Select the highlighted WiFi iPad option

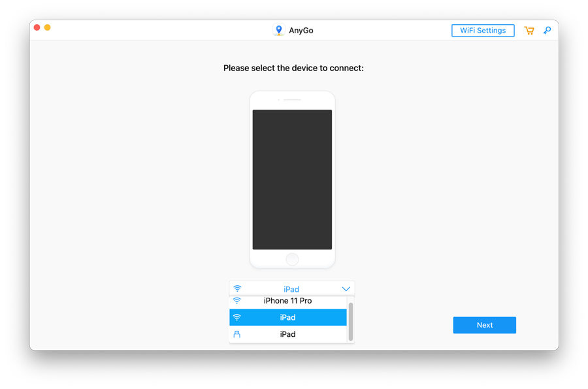[x=287, y=317]
